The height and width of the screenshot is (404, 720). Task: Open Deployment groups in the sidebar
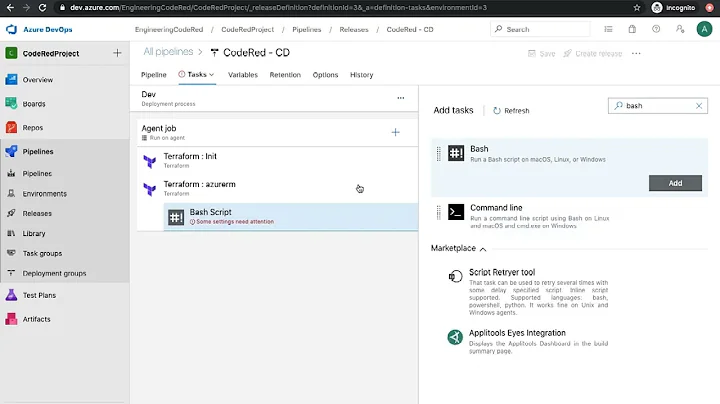coord(54,273)
